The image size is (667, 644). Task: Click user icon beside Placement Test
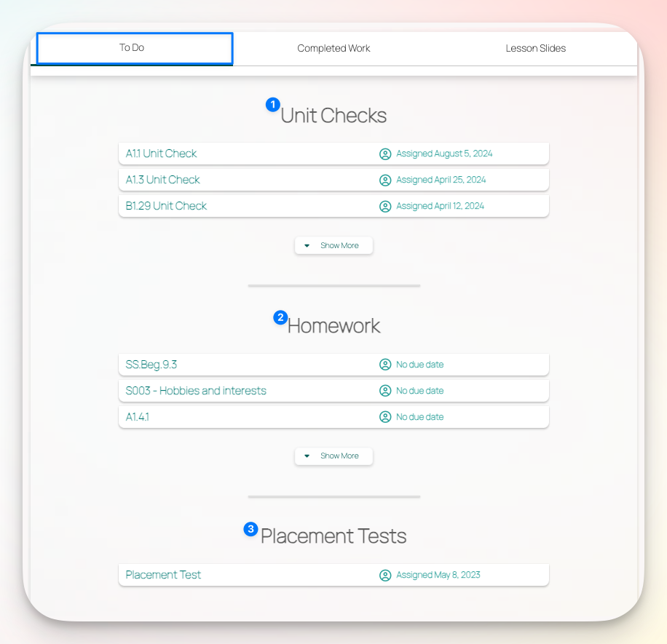tap(385, 576)
